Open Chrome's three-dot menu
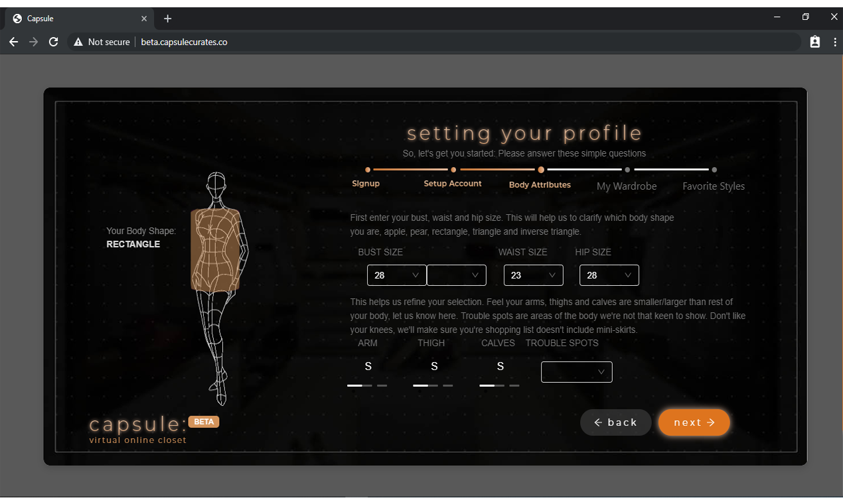Viewport: 843px width, 504px height. 835,42
